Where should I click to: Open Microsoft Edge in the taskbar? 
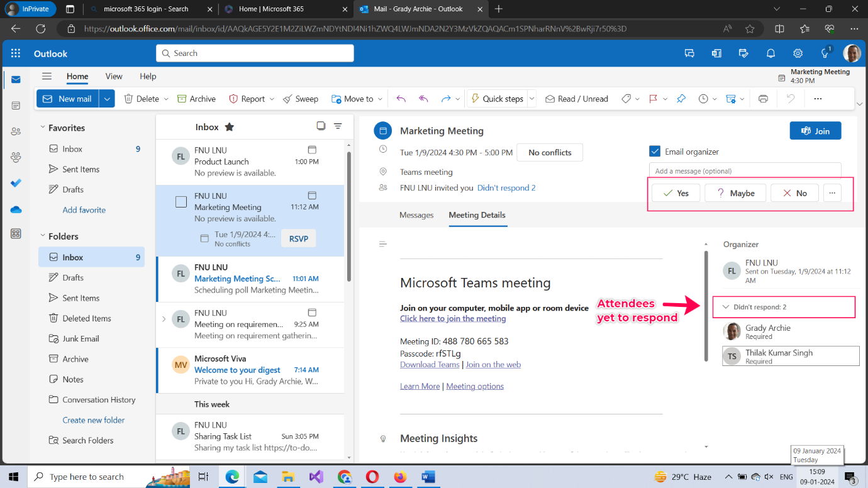(x=233, y=477)
